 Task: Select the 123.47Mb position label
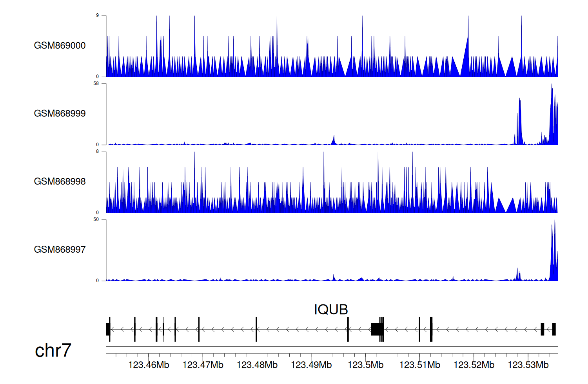pyautogui.click(x=203, y=365)
